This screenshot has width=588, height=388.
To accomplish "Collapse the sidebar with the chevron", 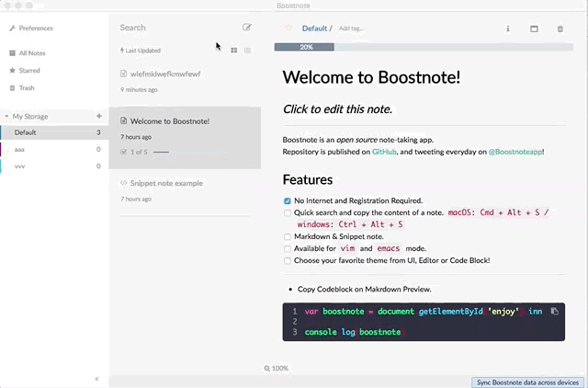I will (96, 379).
